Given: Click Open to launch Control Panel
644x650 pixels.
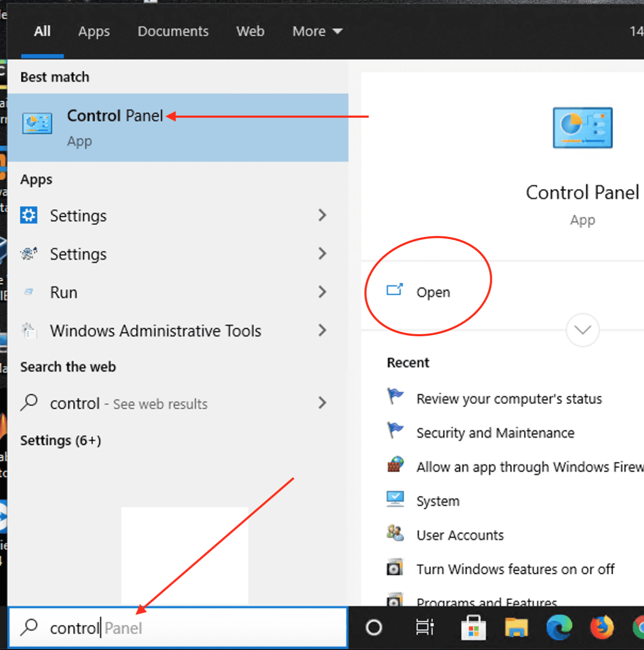Looking at the screenshot, I should point(433,292).
